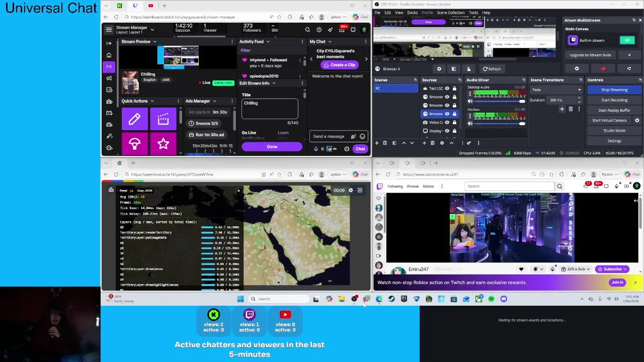
Task: Open the Fade transition dropdown in OBS
Action: point(556,90)
